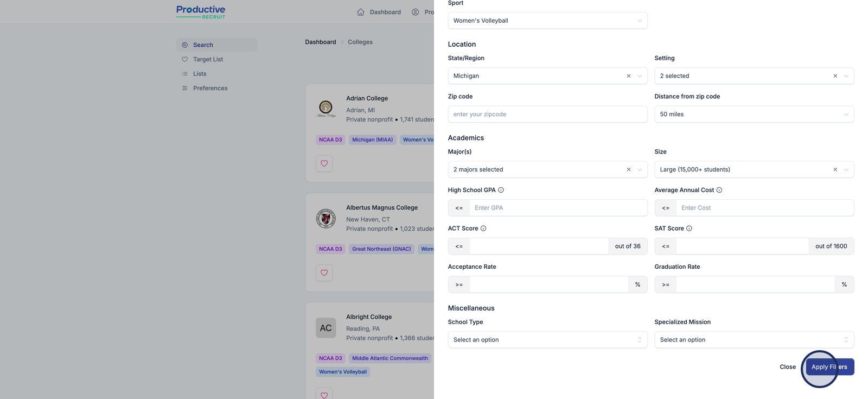The image size is (868, 399).
Task: Clear the Large size selection
Action: 835,169
